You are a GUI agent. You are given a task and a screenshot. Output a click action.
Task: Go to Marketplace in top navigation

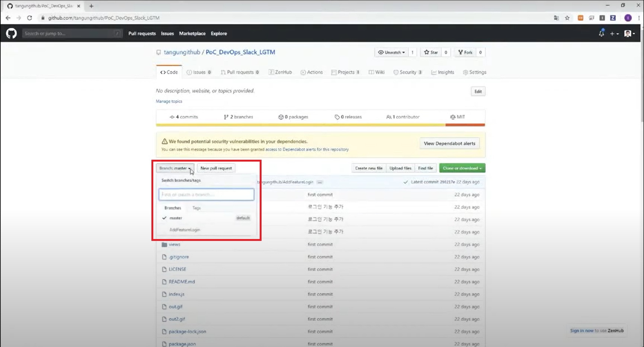point(192,34)
